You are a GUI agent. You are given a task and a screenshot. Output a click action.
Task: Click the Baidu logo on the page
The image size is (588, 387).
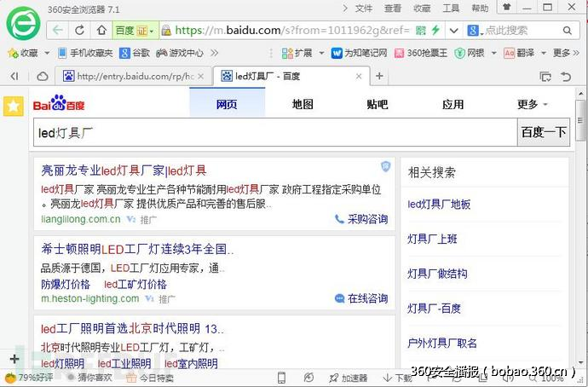coord(59,104)
